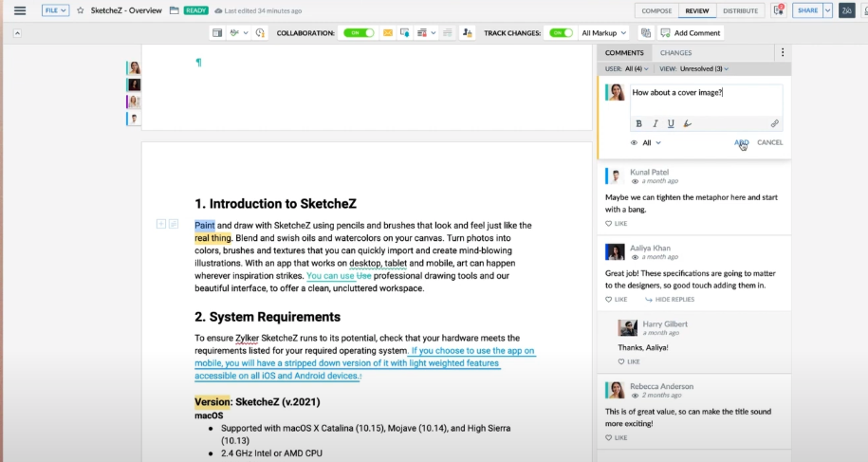The height and width of the screenshot is (462, 868).
Task: Star the SketcheZ - Overview document
Action: tap(81, 10)
